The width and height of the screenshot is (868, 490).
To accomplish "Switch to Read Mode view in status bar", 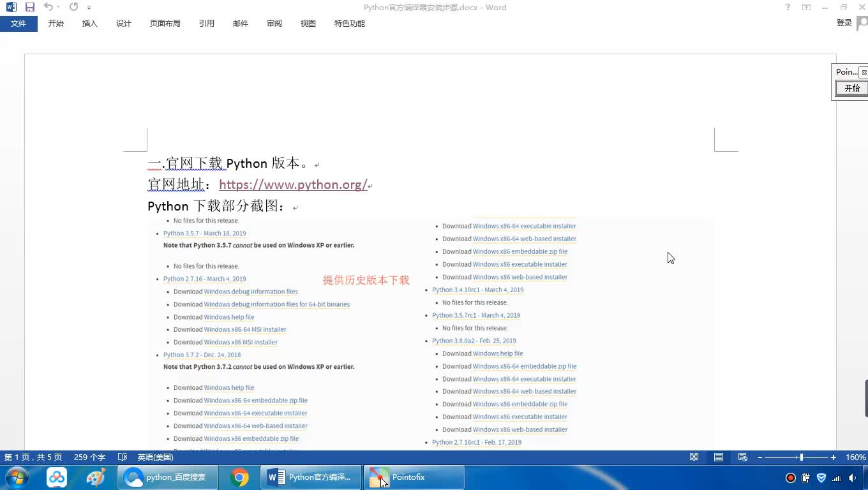I will click(x=694, y=457).
